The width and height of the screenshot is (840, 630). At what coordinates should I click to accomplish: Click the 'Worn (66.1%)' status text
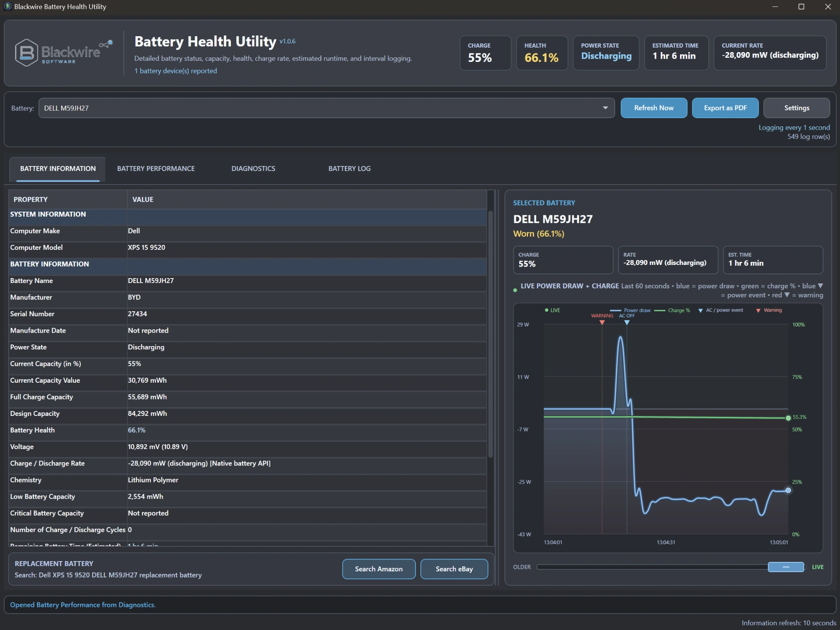tap(539, 234)
